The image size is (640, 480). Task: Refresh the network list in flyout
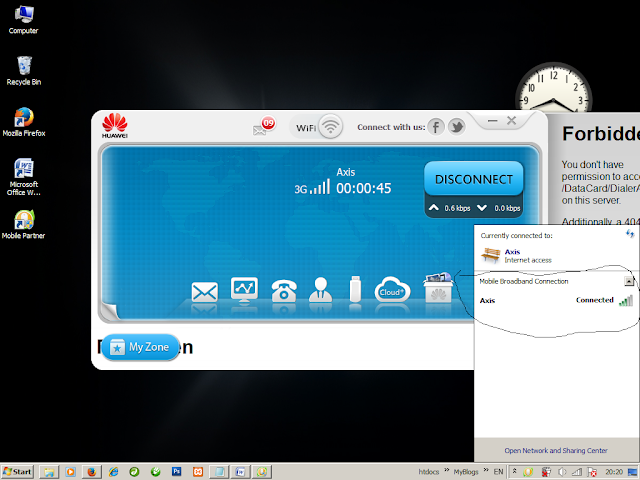tap(630, 234)
